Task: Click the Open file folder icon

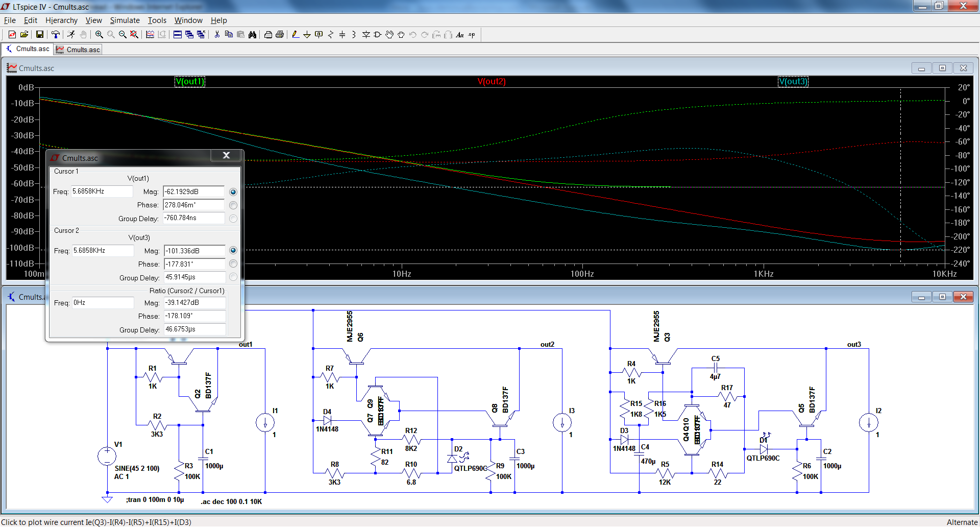Action: pyautogui.click(x=24, y=35)
